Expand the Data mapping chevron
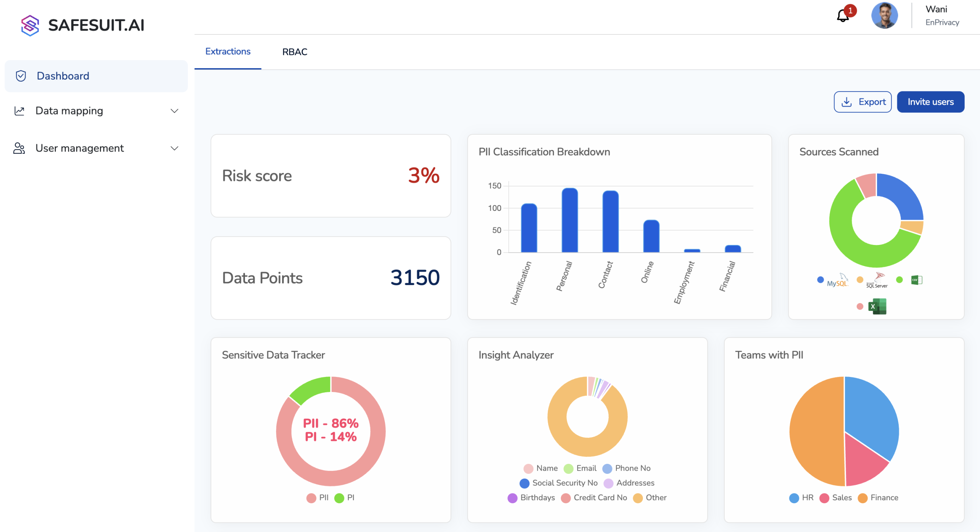 [x=175, y=111]
